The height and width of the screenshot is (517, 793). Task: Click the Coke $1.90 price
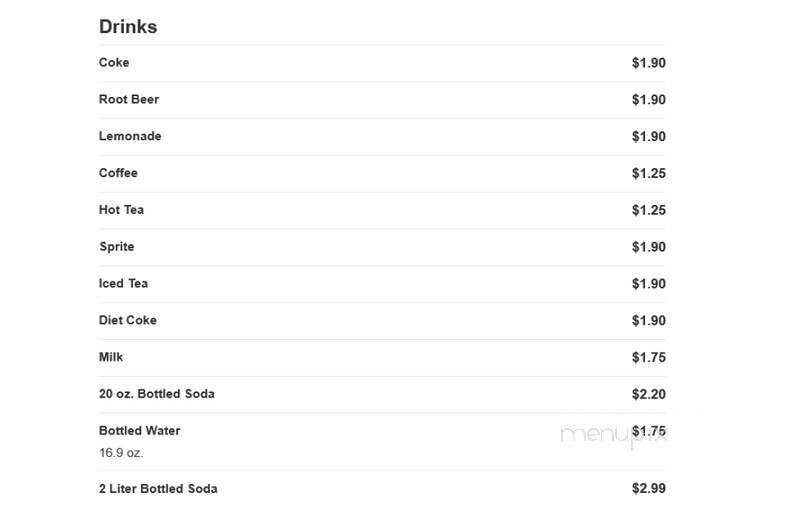[649, 63]
